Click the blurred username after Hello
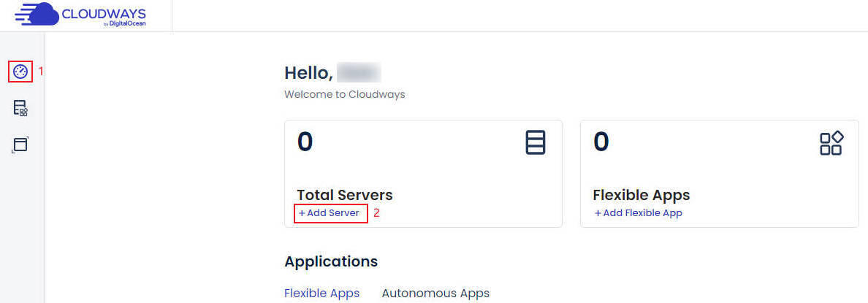Viewport: 868px width, 303px height. pos(359,73)
